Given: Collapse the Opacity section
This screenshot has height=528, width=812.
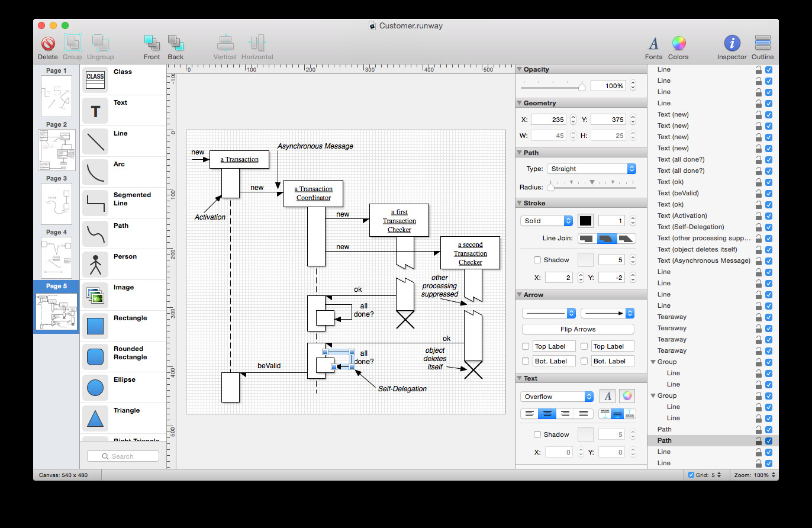Looking at the screenshot, I should 520,69.
